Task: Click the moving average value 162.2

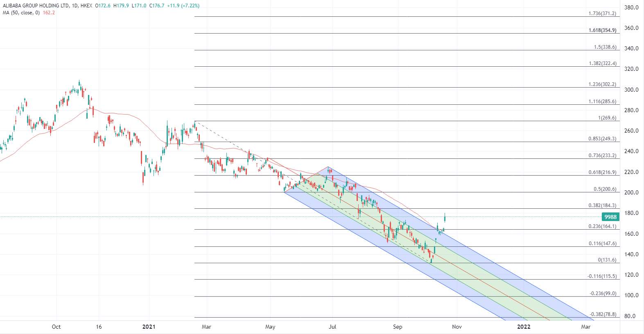Action: [48, 13]
